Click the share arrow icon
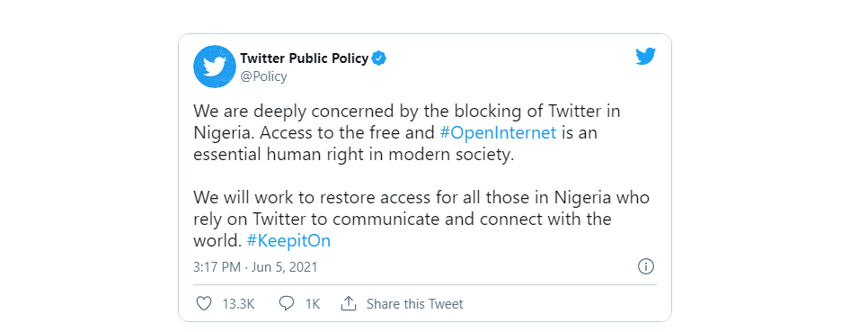 coord(348,303)
